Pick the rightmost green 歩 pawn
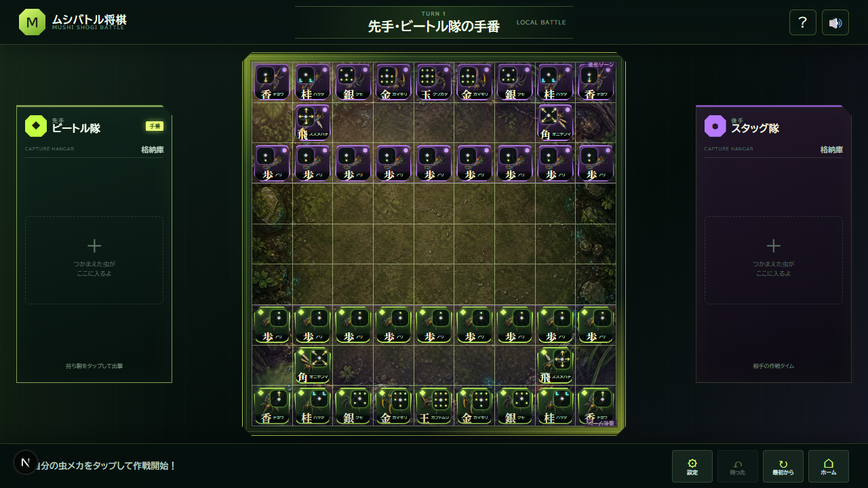The image size is (868, 488). [596, 325]
